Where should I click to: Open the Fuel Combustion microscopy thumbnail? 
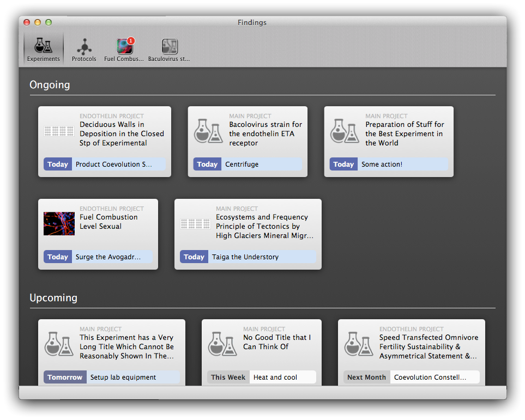click(59, 223)
